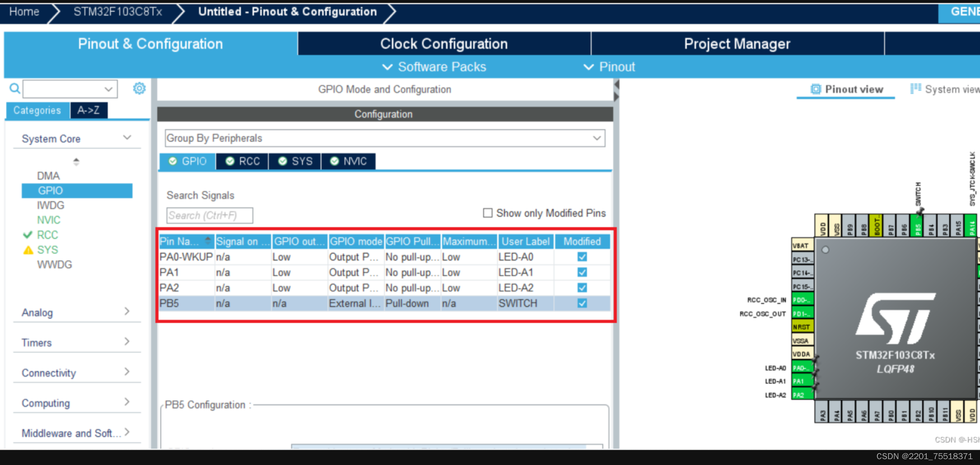Toggle Modified checkbox for PB5 row

pos(582,303)
